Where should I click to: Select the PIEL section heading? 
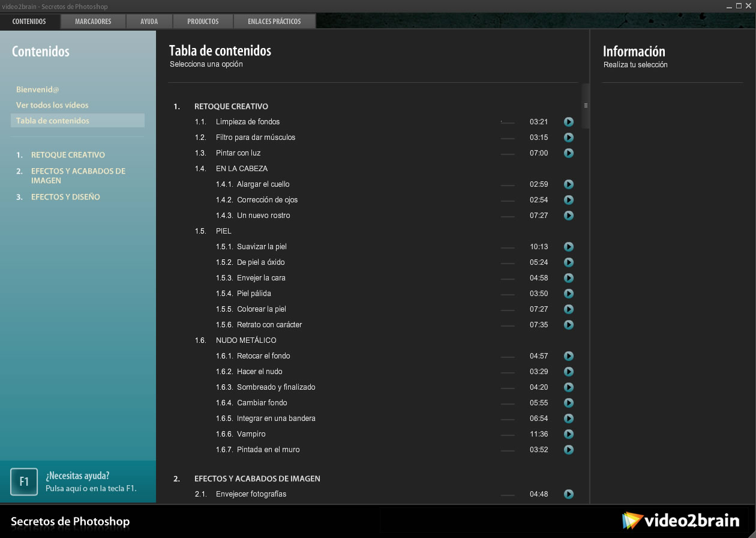pos(224,231)
